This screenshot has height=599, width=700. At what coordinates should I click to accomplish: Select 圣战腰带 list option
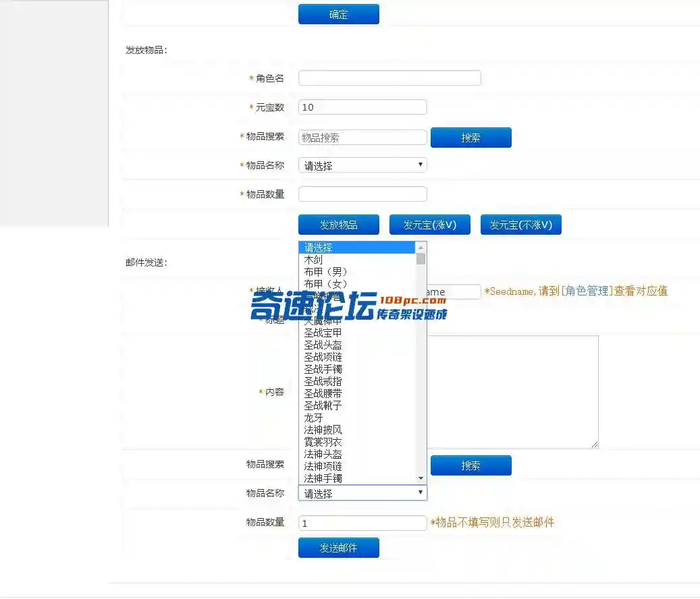click(357, 393)
